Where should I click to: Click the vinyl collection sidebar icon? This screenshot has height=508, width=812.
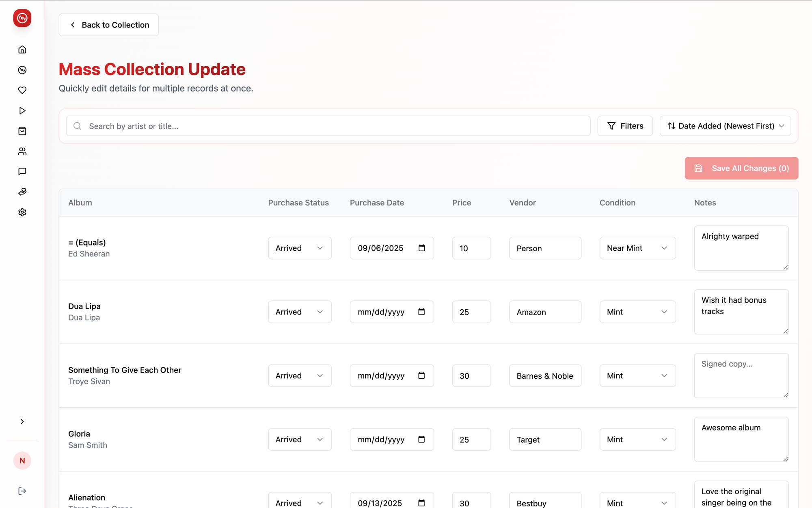[x=22, y=70]
